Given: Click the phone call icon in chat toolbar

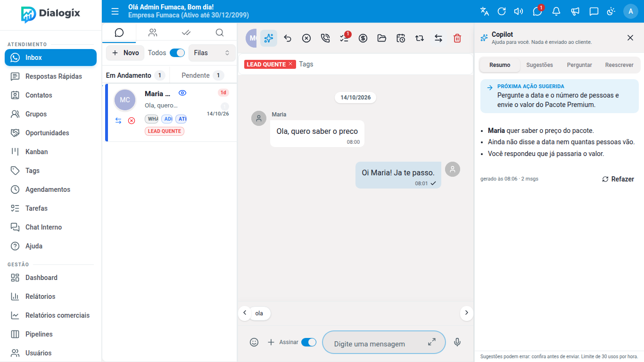Looking at the screenshot, I should pyautogui.click(x=325, y=38).
